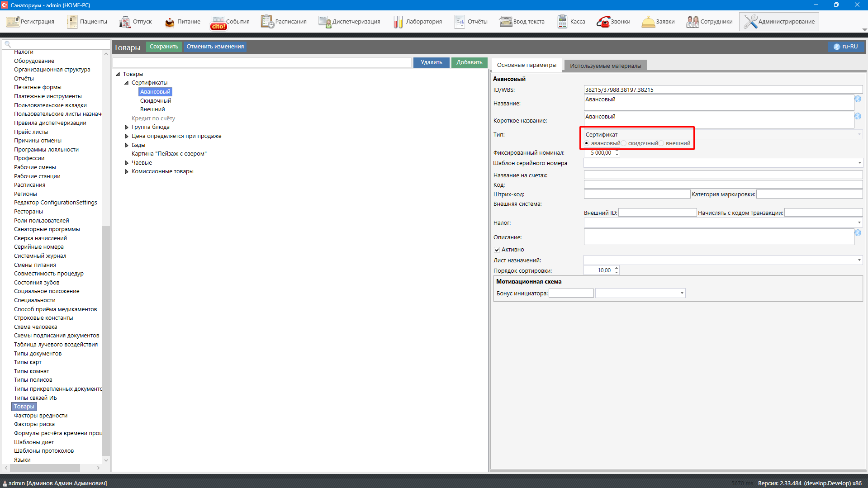Image resolution: width=868 pixels, height=488 pixels.
Task: Open the Звонки red phone icon
Action: coord(603,22)
